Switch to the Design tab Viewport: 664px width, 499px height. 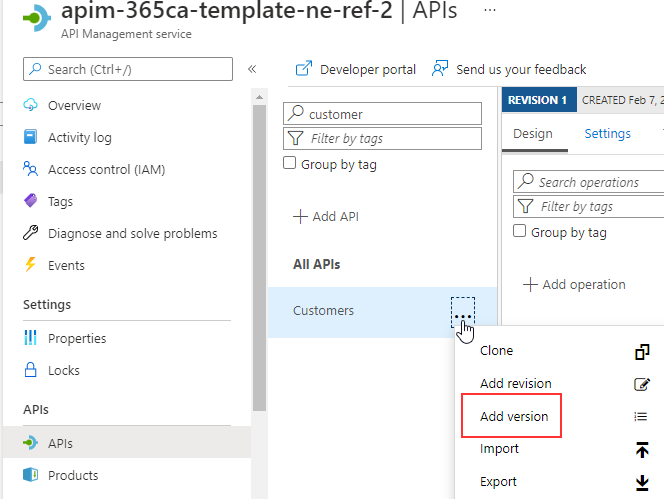click(x=533, y=134)
